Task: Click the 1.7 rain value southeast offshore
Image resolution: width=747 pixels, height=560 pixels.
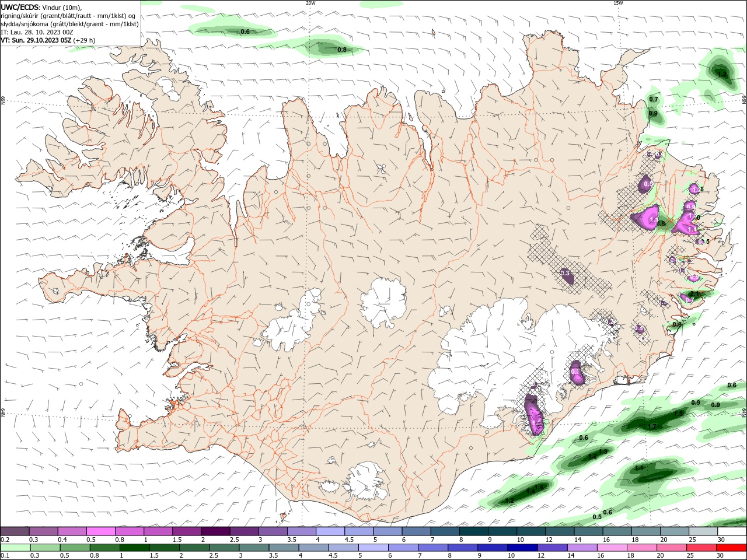Action: coord(652,426)
